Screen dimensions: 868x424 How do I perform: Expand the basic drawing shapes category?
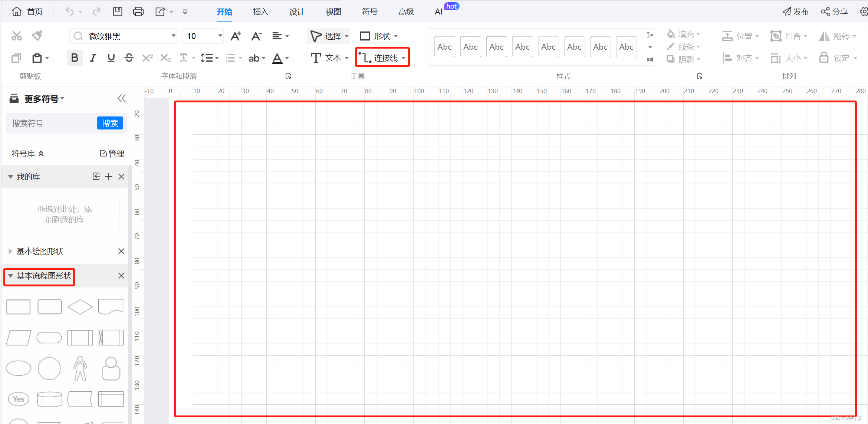click(x=10, y=252)
